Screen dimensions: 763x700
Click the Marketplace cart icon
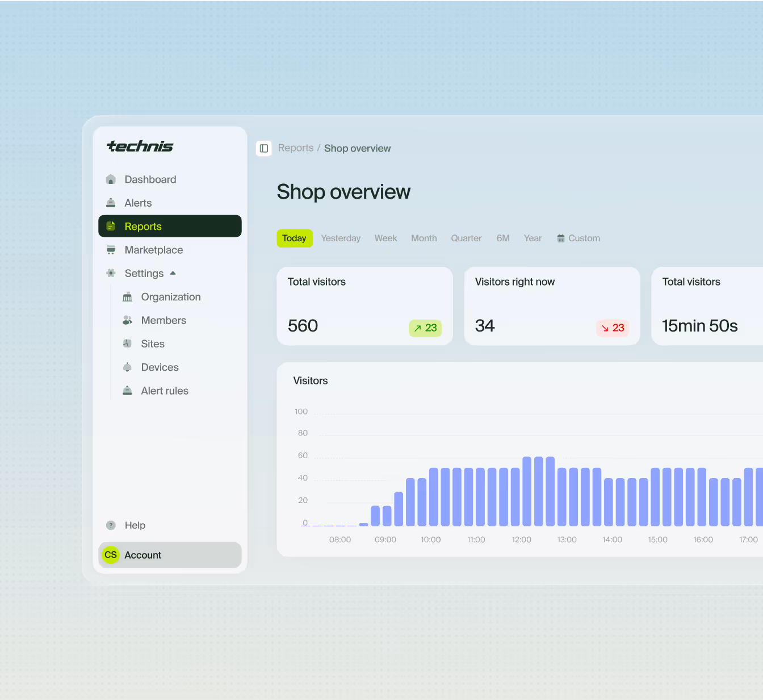coord(111,250)
